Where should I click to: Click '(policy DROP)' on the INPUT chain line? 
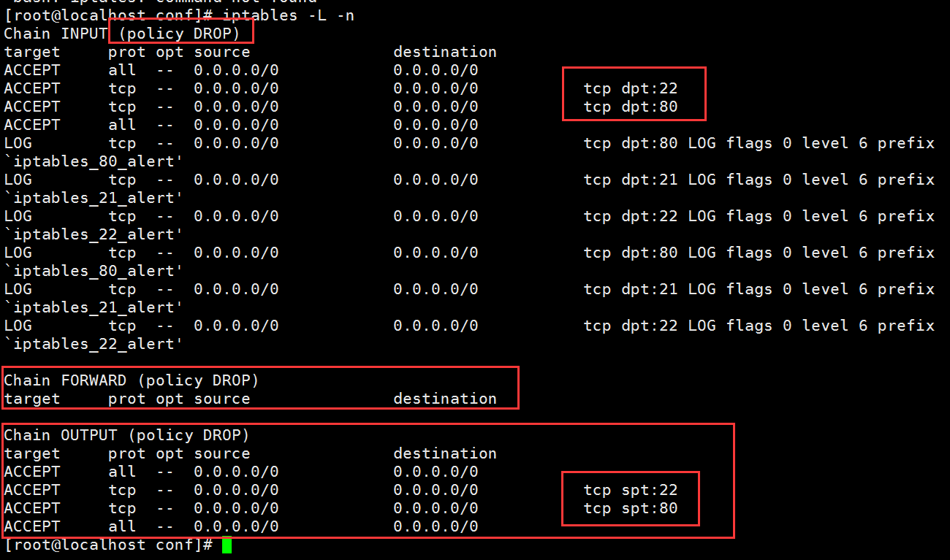point(183,34)
